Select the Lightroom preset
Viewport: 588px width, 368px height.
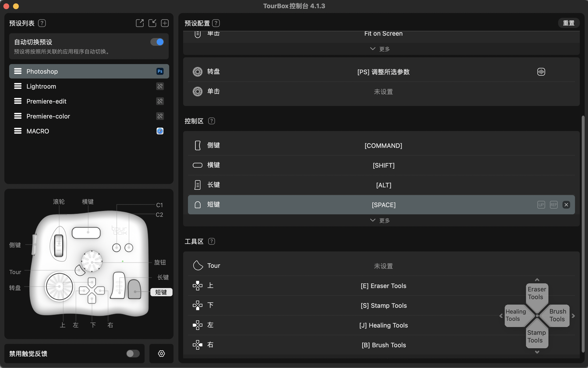[x=73, y=86]
